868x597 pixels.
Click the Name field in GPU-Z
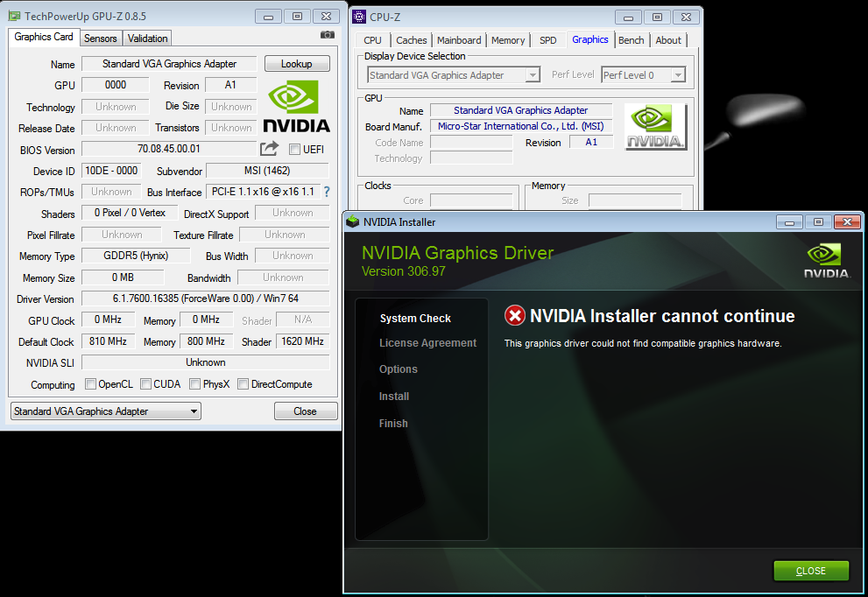click(x=169, y=64)
